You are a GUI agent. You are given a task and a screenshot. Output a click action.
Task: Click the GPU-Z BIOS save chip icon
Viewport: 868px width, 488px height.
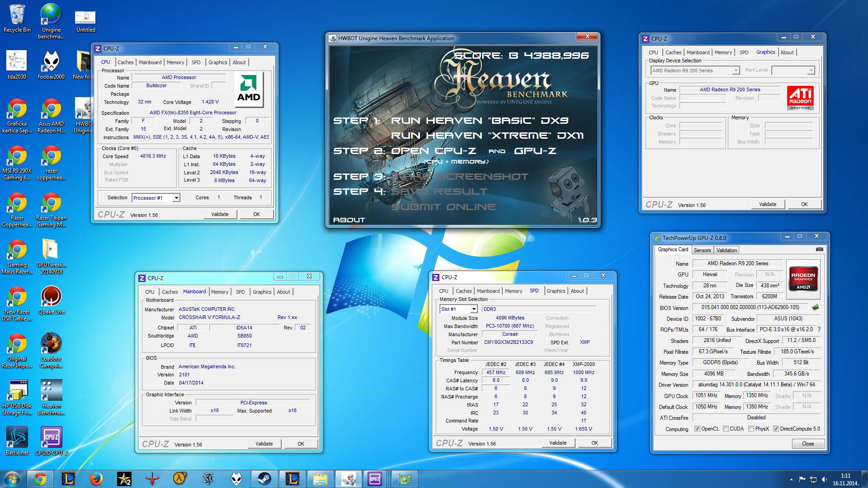point(816,307)
